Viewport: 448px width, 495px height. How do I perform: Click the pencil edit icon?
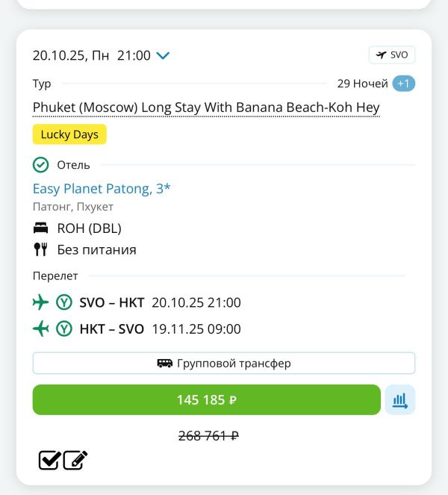(75, 461)
